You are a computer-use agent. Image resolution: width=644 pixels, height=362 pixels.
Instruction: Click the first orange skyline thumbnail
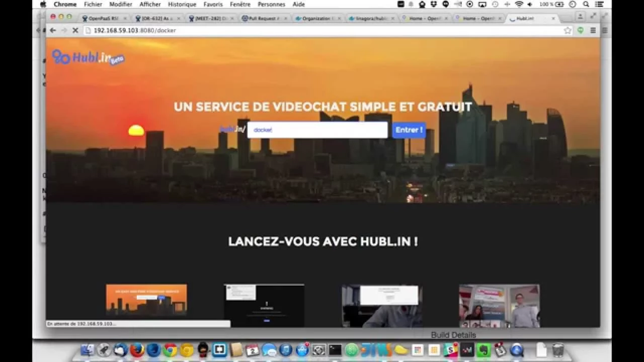point(146,300)
